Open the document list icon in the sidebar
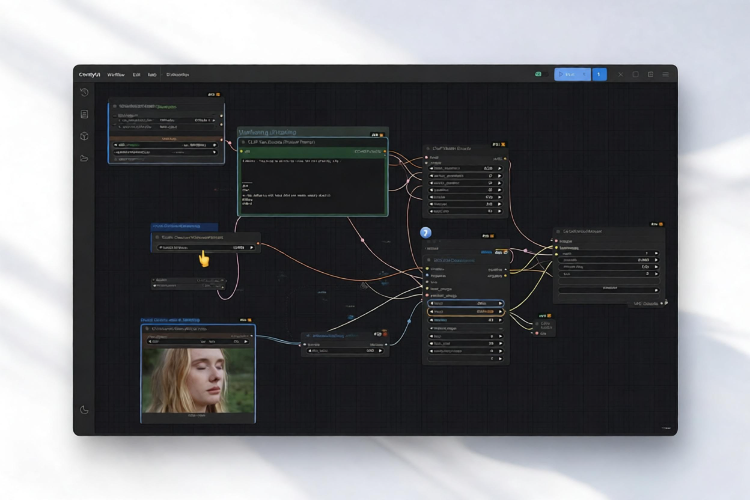 pos(85,114)
